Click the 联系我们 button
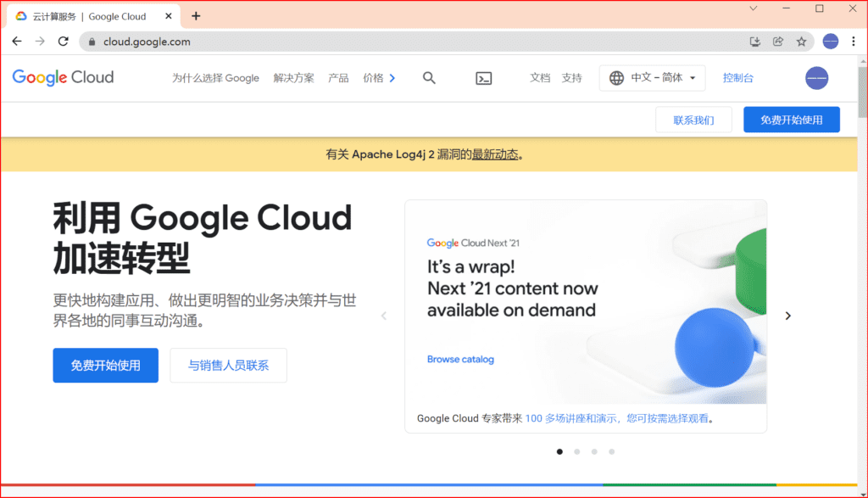The width and height of the screenshot is (868, 498). point(693,119)
